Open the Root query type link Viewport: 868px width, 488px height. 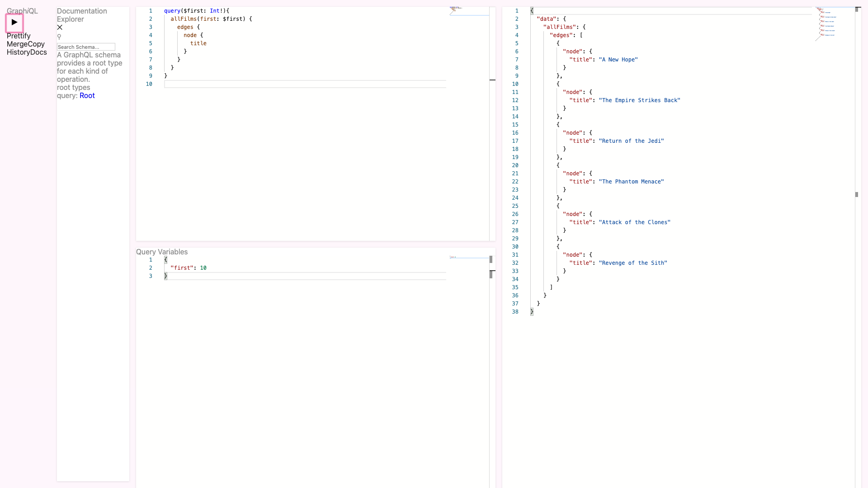point(87,96)
